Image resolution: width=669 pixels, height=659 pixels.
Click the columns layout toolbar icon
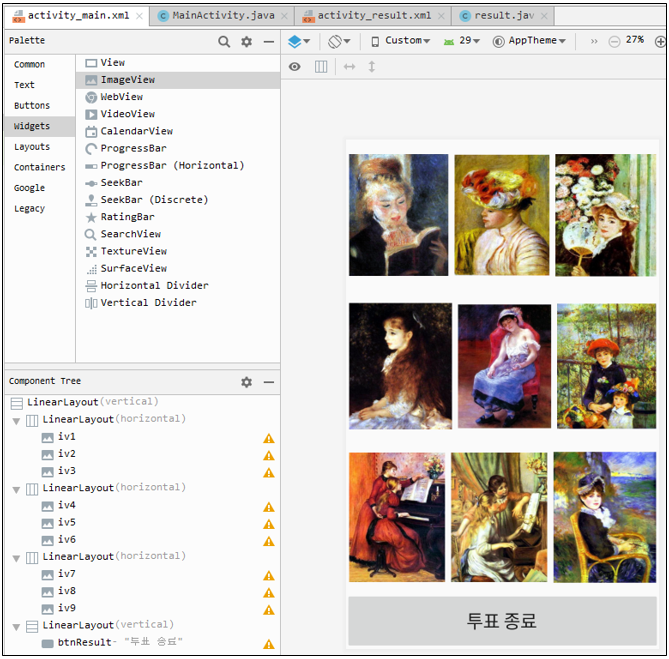click(321, 67)
